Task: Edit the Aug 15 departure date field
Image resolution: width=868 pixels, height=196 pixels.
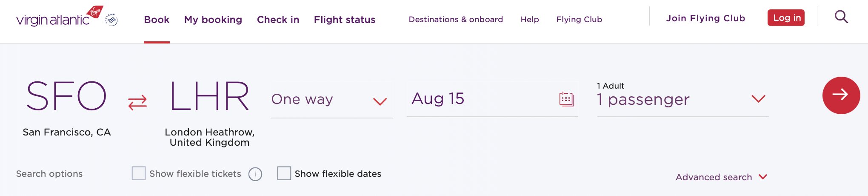Action: [x=492, y=99]
